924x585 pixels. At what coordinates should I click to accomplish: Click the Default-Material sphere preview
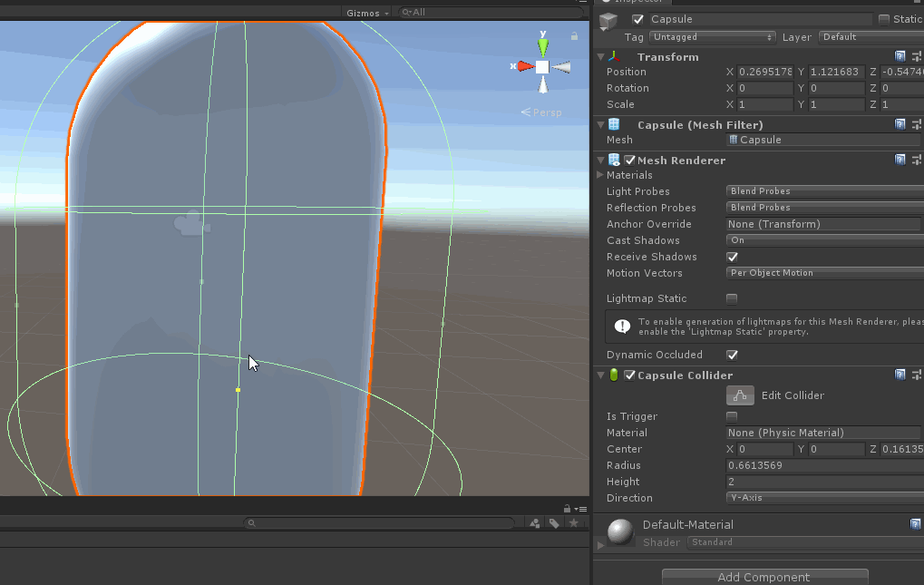621,532
